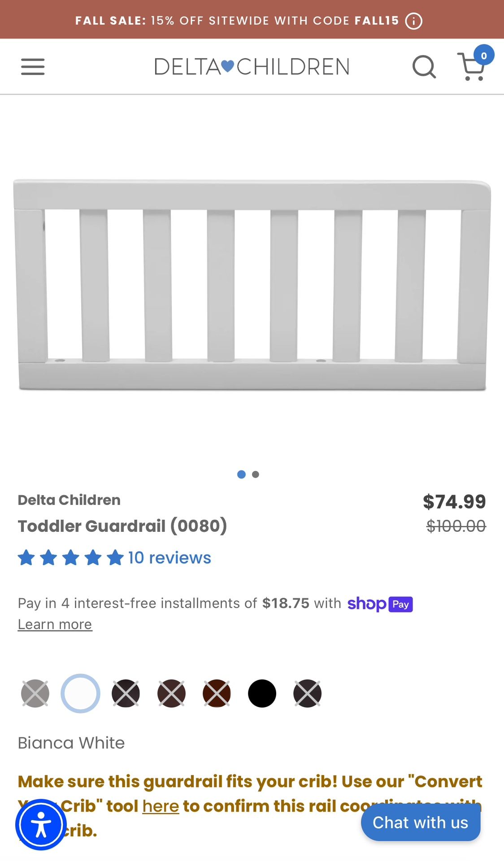Click the Toddler Guardrail product title
Screen dimensions: 504x861
pyautogui.click(x=122, y=526)
